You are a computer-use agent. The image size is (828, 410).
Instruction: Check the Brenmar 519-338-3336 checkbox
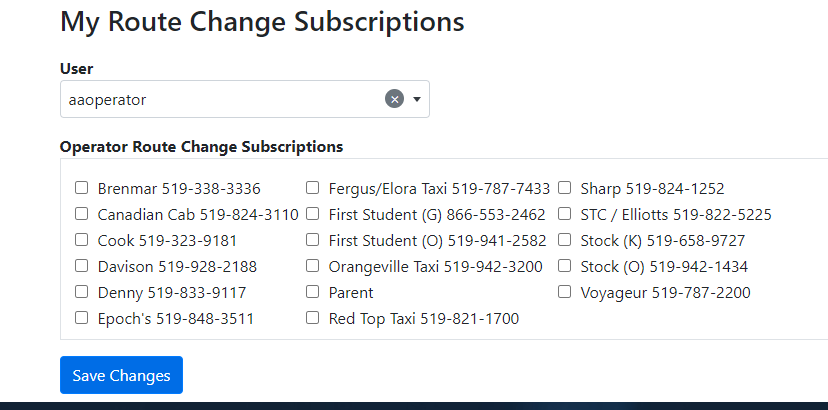(82, 188)
